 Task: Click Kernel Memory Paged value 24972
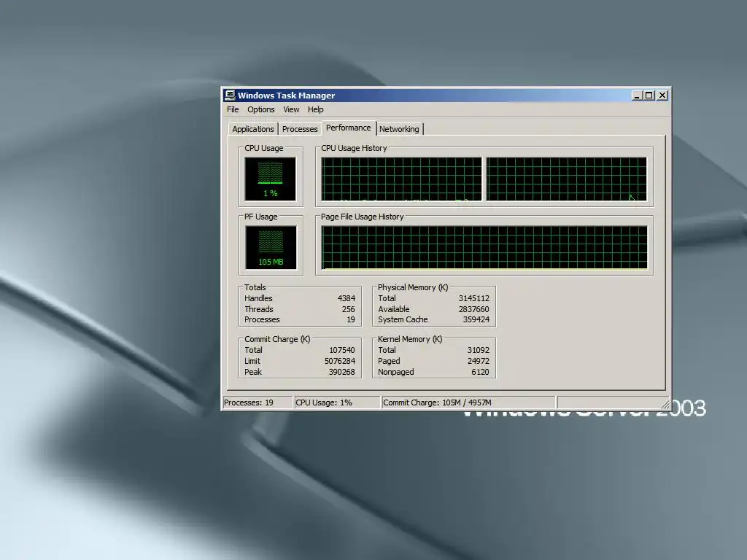tap(479, 361)
